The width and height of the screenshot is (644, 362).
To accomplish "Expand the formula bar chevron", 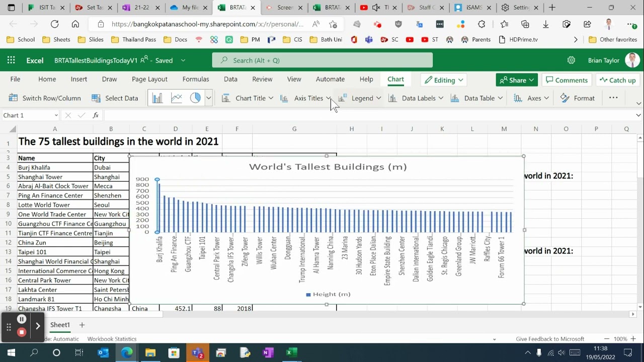I will click(x=638, y=115).
